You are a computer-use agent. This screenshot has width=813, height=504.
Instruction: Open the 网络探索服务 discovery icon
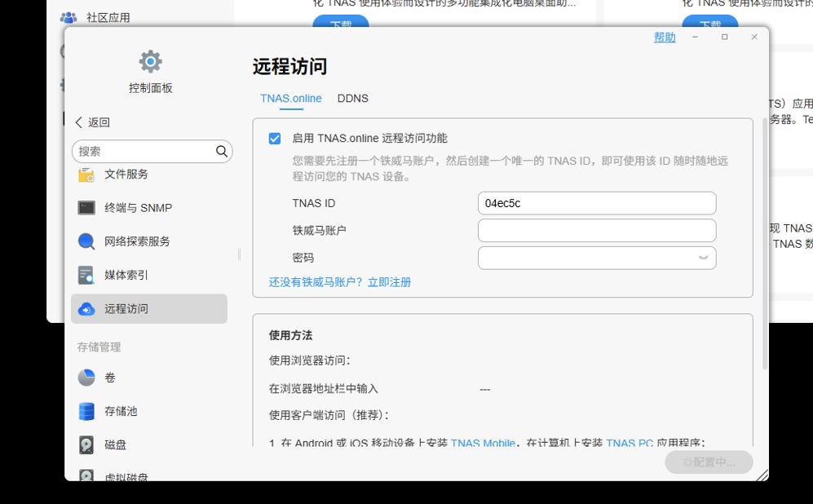click(86, 241)
